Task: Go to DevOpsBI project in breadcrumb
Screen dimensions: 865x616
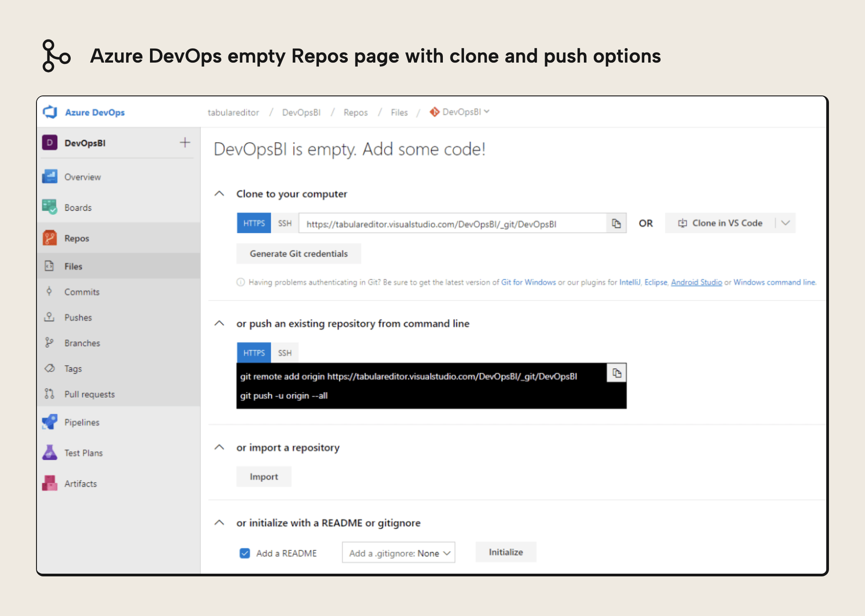Action: coord(301,113)
